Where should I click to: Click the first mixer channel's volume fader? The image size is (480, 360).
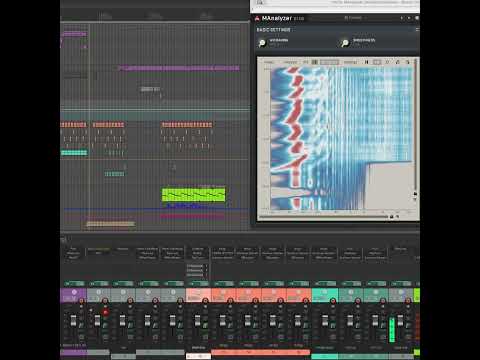point(73,321)
